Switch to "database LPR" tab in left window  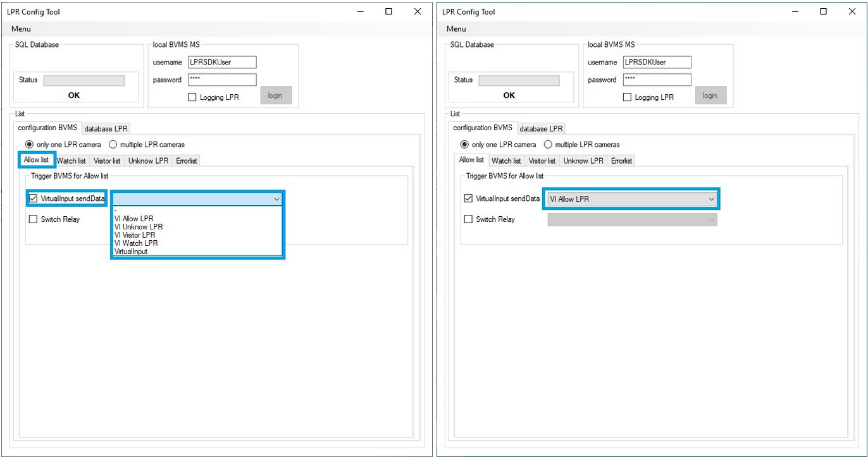click(x=106, y=129)
